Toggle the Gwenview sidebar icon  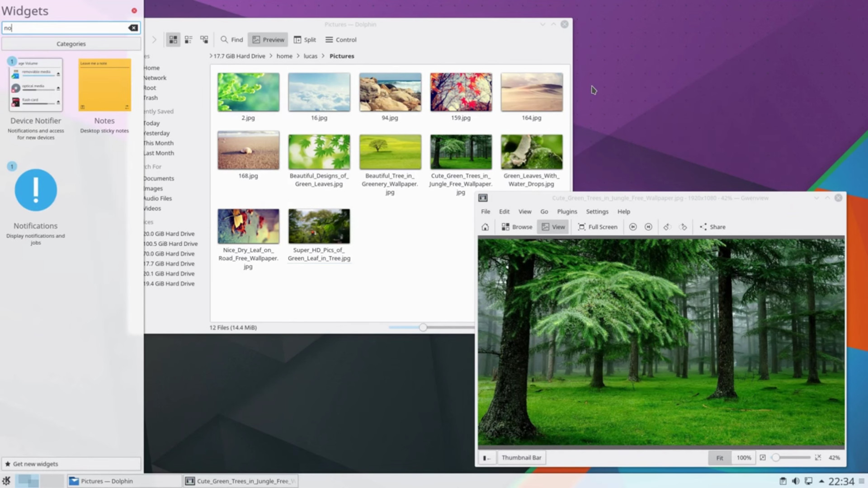click(x=486, y=458)
